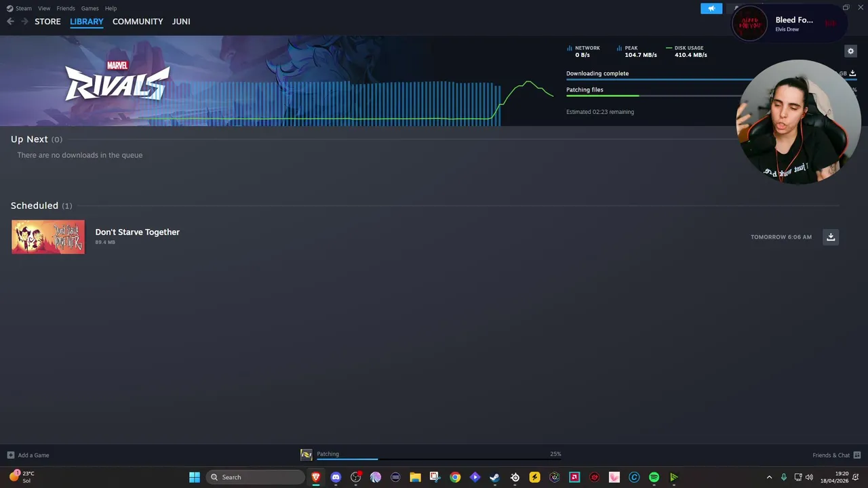This screenshot has height=488, width=868.
Task: Show hidden system tray icons
Action: (x=769, y=477)
